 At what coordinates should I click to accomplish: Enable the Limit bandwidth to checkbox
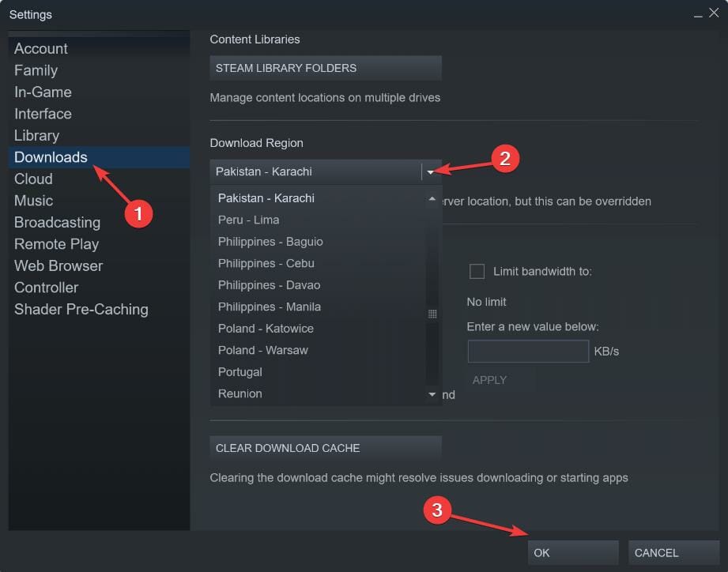click(477, 272)
